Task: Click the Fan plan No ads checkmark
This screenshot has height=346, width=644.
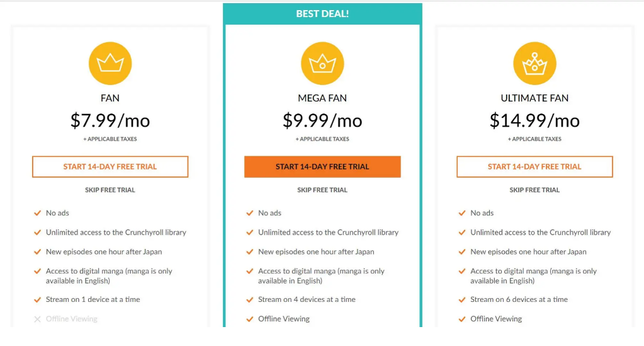Action: (37, 213)
